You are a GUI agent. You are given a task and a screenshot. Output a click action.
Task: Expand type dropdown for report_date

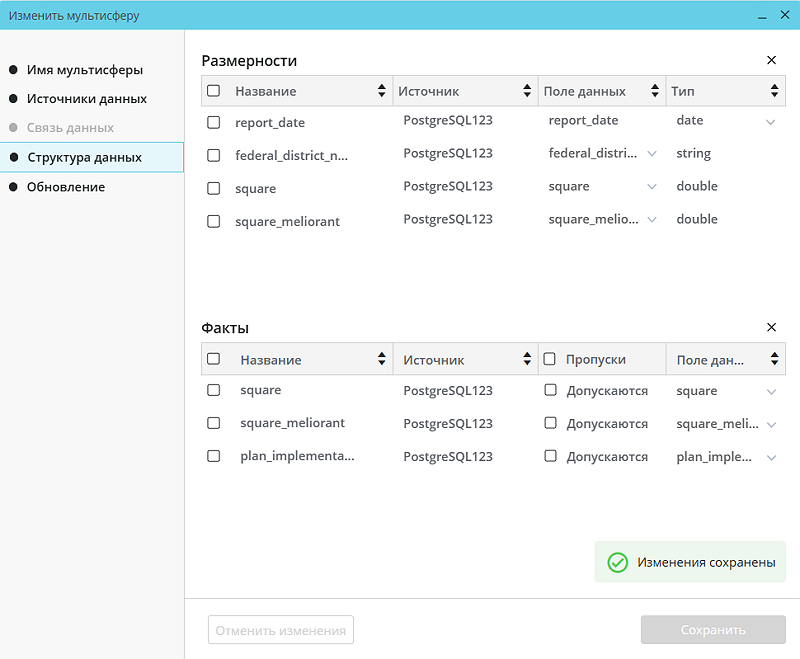point(770,122)
